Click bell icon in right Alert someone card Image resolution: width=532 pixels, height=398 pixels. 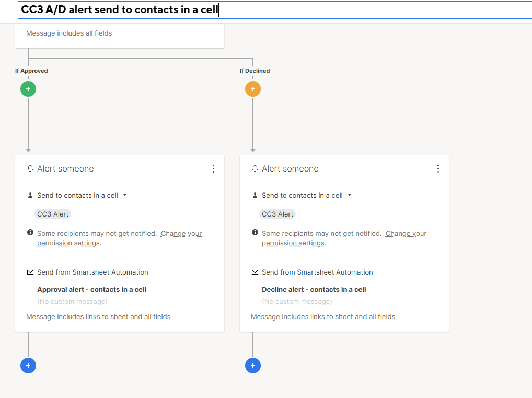[x=255, y=169]
